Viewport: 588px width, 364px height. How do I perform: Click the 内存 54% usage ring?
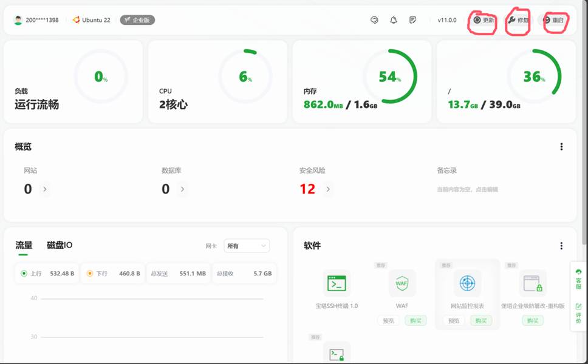[x=389, y=76]
